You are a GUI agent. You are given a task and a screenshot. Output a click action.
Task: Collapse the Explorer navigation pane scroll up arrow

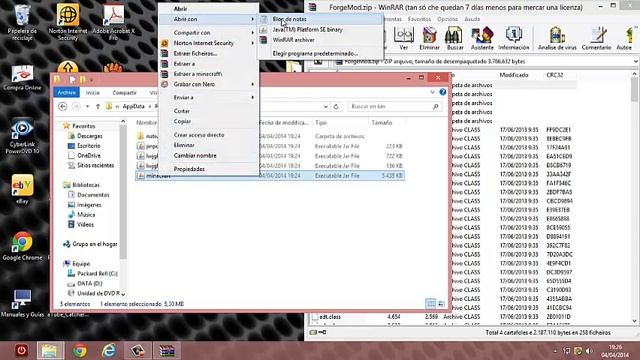coord(123,122)
